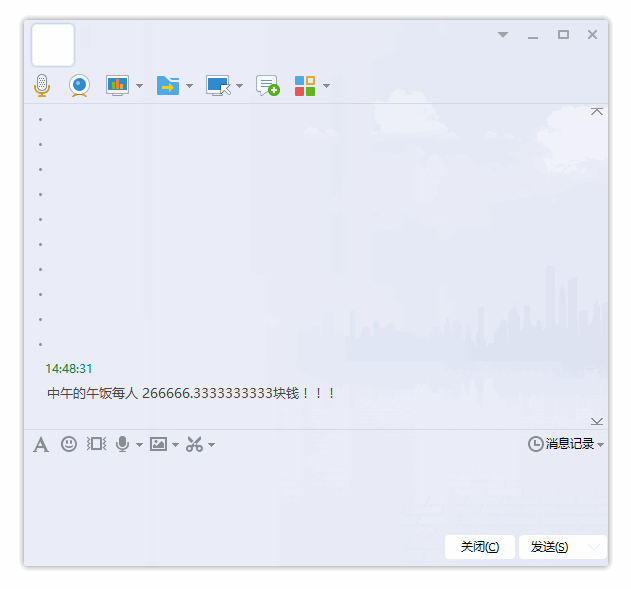
Task: Expand the voice message dropdown arrow
Action: coord(140,445)
